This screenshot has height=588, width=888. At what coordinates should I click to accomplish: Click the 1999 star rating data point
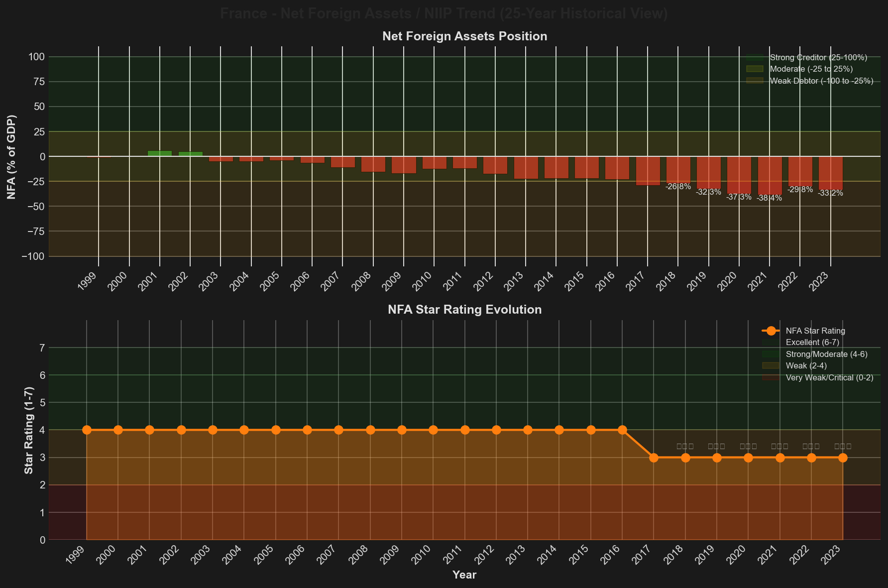point(87,430)
